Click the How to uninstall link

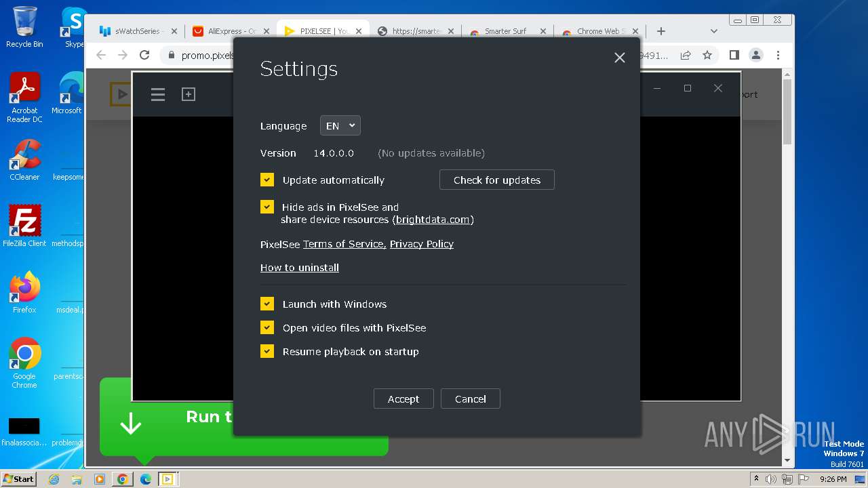click(300, 268)
